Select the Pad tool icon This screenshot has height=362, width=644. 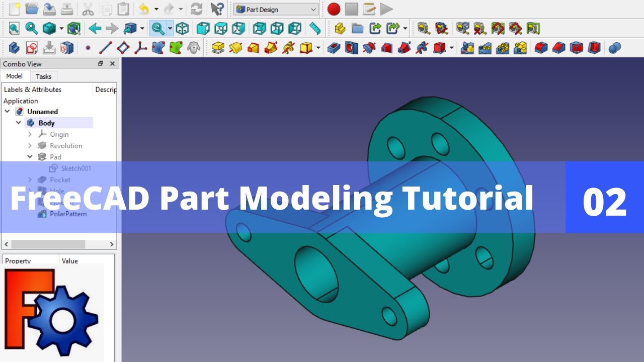point(218,48)
